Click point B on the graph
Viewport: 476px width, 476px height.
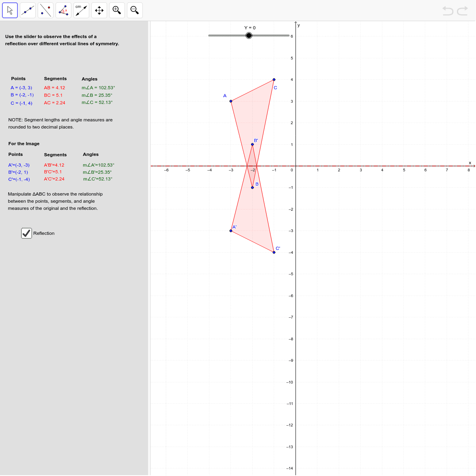click(252, 187)
